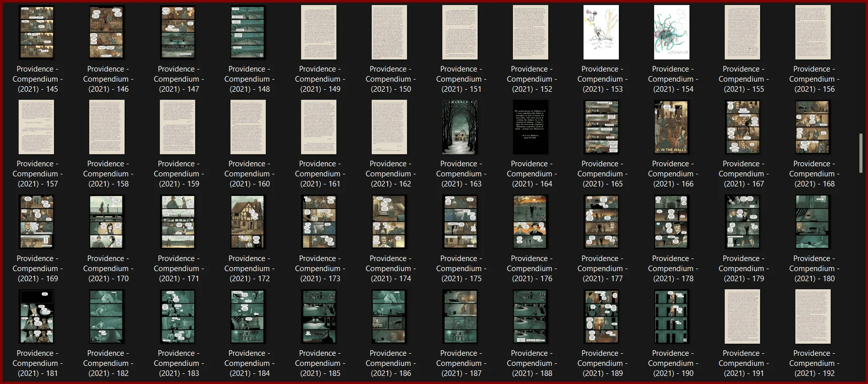Open the sunset scene thumbnail for page 176

[x=531, y=222]
